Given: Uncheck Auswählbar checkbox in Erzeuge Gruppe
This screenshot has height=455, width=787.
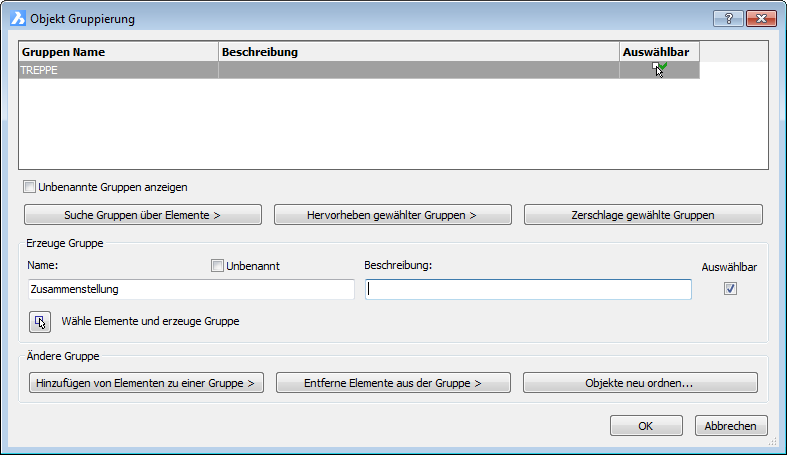Looking at the screenshot, I should [730, 288].
